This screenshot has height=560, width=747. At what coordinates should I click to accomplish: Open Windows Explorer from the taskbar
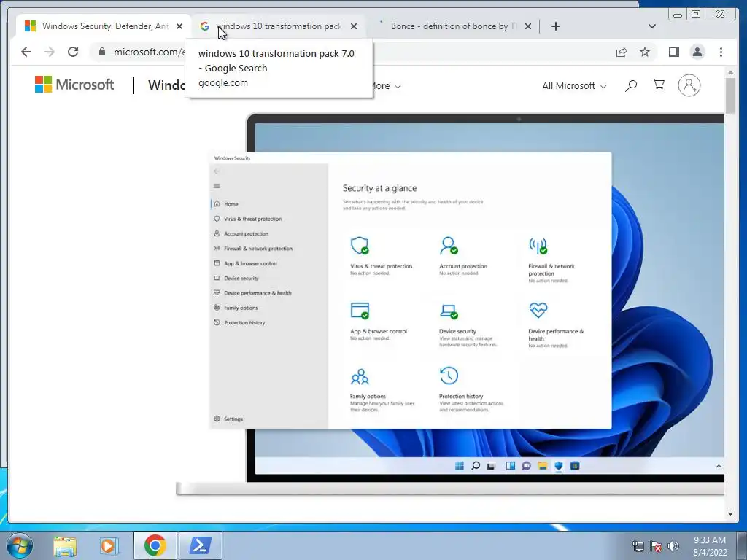point(65,546)
